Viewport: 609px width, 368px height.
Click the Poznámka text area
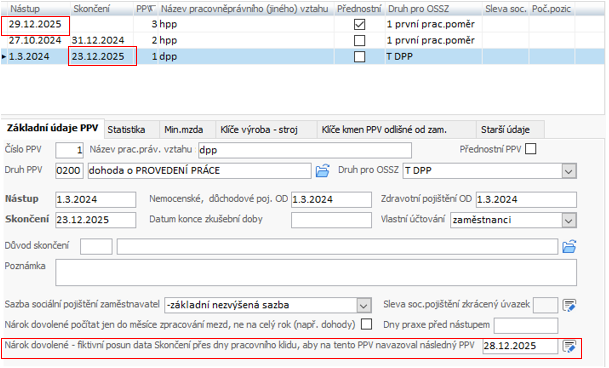316,272
